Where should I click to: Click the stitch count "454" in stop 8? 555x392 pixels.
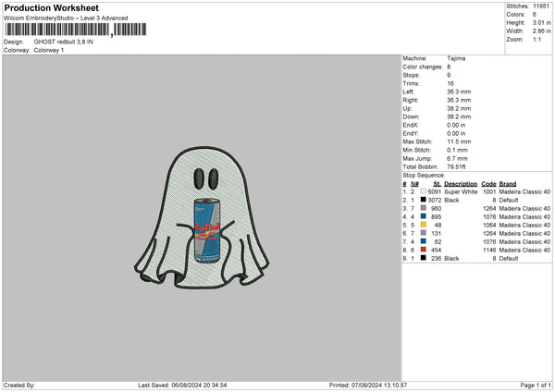tap(436, 251)
